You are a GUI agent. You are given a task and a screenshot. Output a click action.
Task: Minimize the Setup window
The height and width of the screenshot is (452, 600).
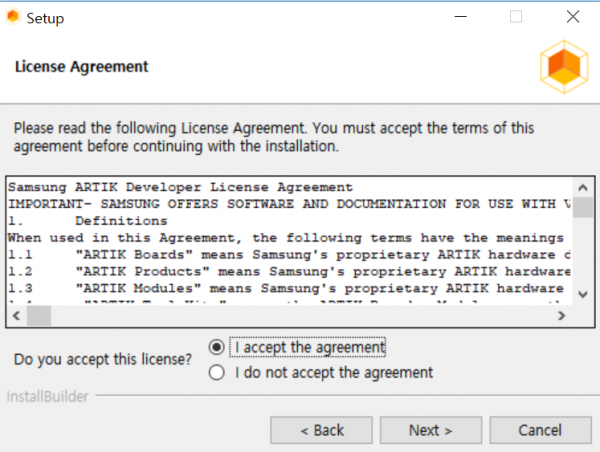point(461,17)
